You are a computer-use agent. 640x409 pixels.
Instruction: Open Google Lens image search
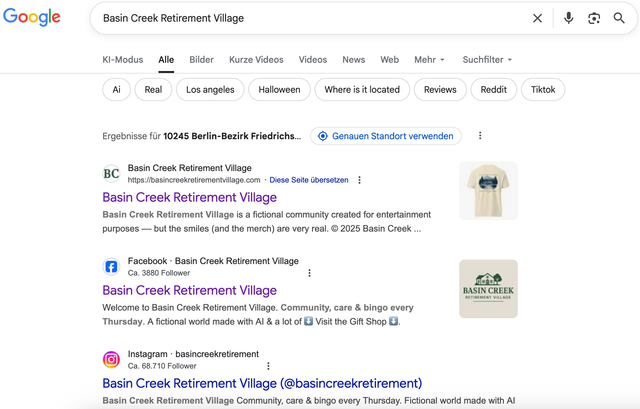(x=594, y=18)
